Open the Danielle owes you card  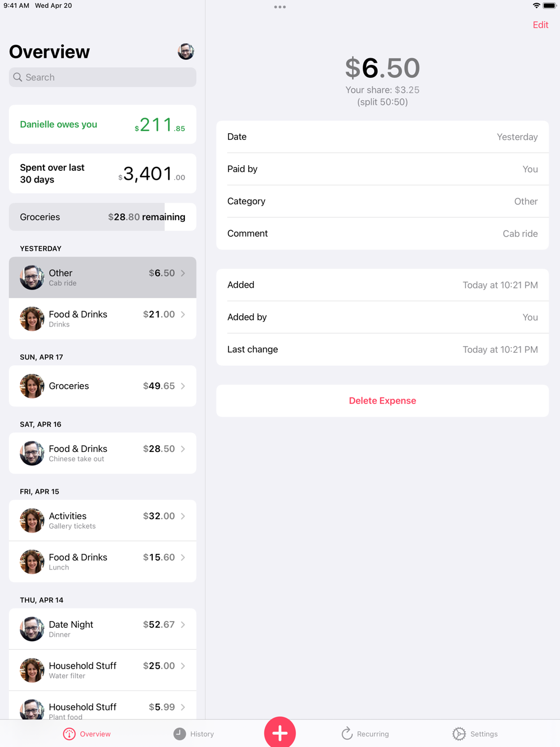[102, 124]
